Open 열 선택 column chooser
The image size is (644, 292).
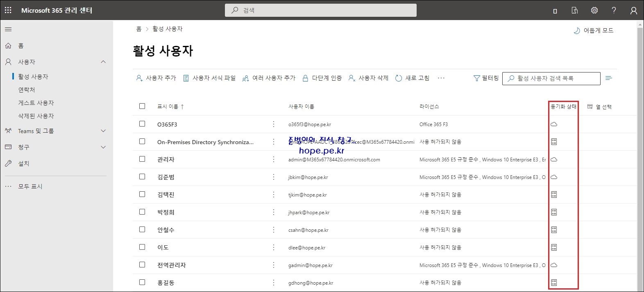point(599,107)
